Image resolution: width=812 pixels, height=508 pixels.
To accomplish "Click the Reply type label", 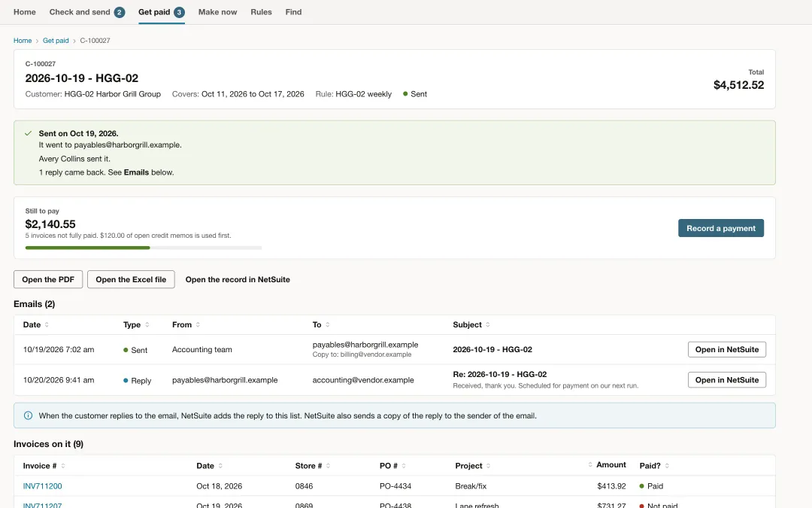I will click(x=138, y=381).
